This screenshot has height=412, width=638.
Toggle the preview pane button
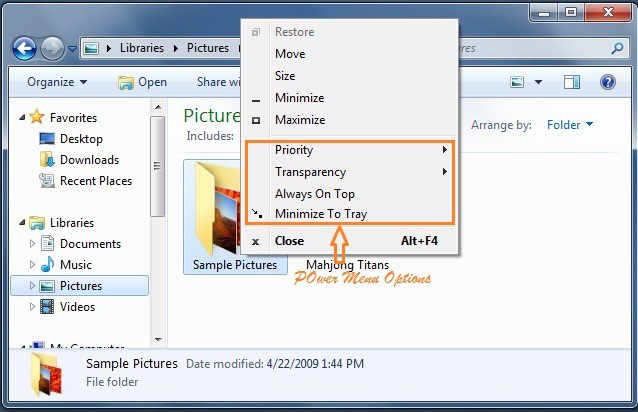(572, 82)
